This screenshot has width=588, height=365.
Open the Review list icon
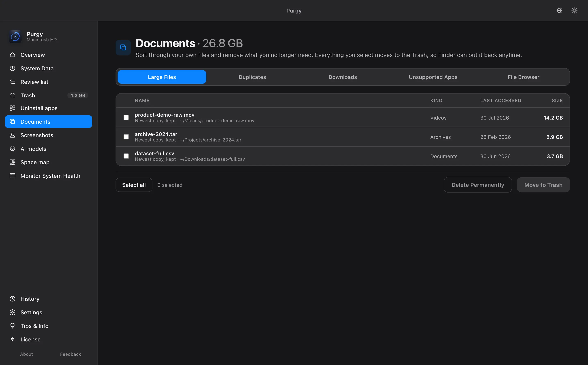[12, 82]
